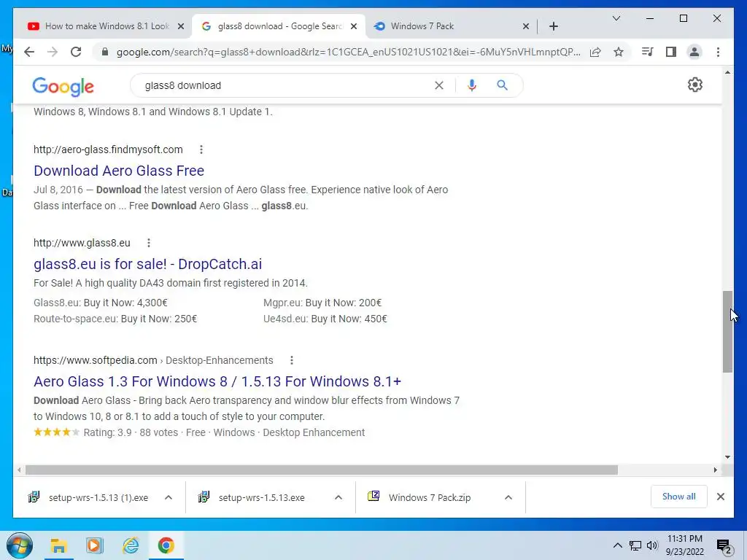This screenshot has height=560, width=747.
Task: Show all downloads
Action: click(x=678, y=497)
